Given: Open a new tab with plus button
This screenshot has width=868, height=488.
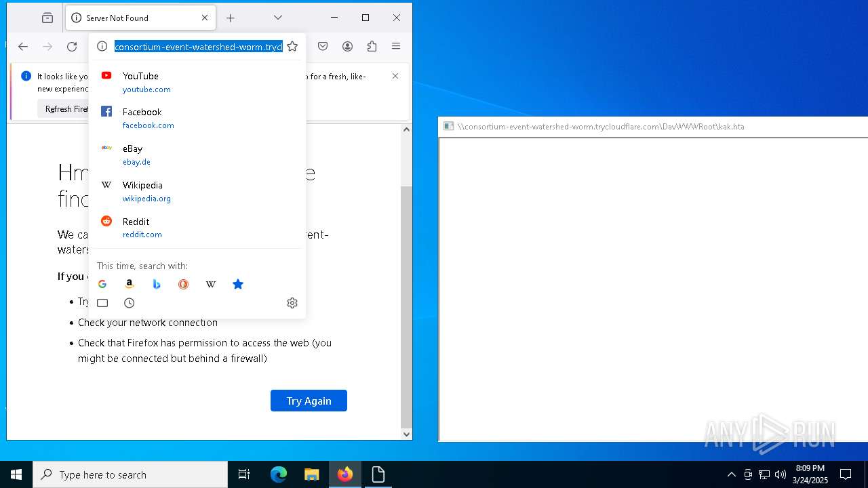Looking at the screenshot, I should (231, 18).
